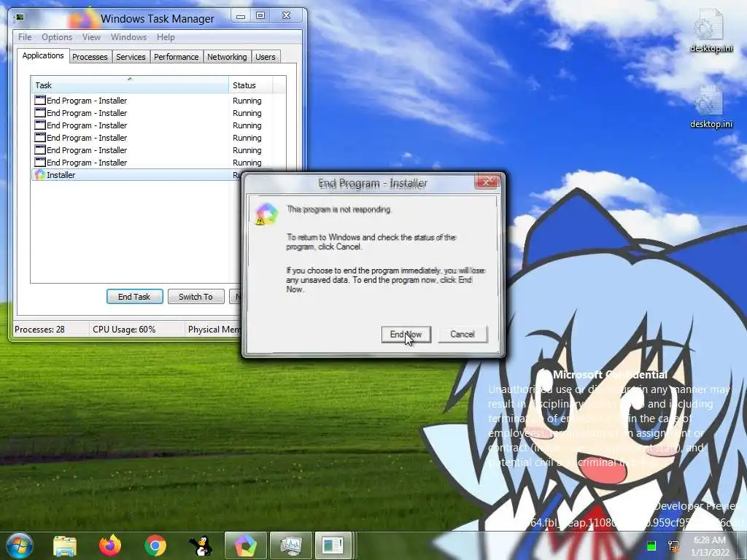Switch to the Applications tab
747x560 pixels.
[43, 55]
